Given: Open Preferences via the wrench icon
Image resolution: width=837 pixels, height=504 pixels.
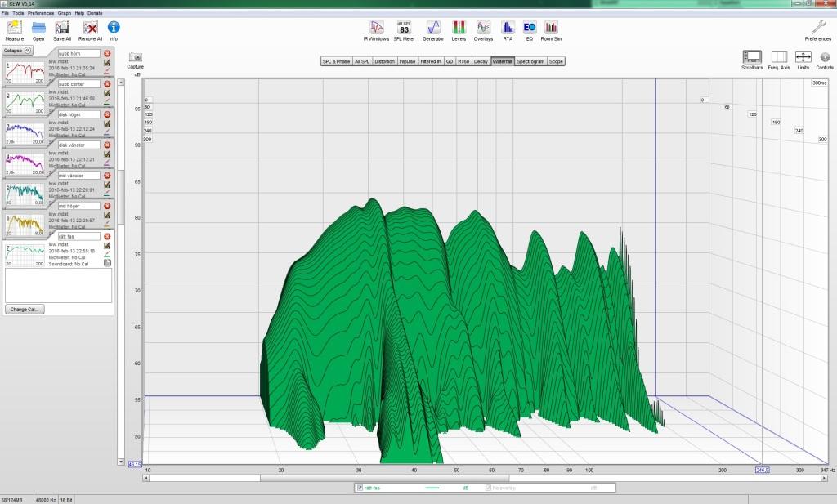Looking at the screenshot, I should click(x=817, y=30).
